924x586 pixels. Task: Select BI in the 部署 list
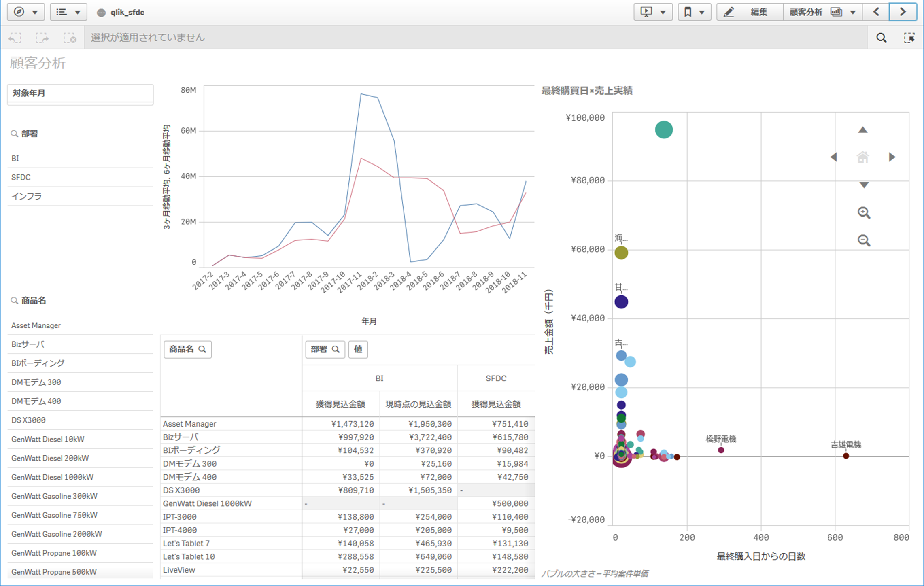point(80,159)
